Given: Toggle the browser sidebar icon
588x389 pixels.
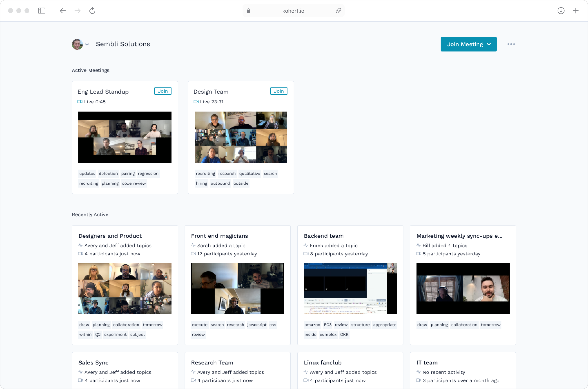Looking at the screenshot, I should pos(42,11).
